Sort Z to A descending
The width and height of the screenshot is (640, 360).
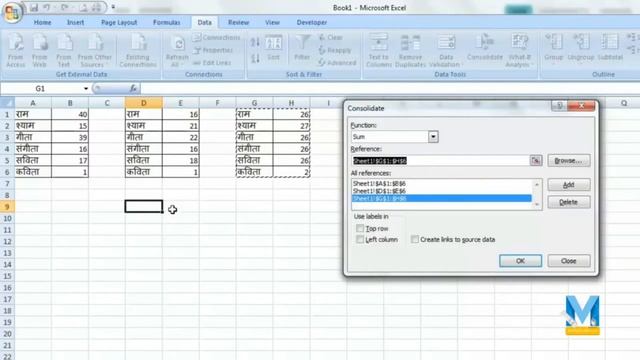256,58
